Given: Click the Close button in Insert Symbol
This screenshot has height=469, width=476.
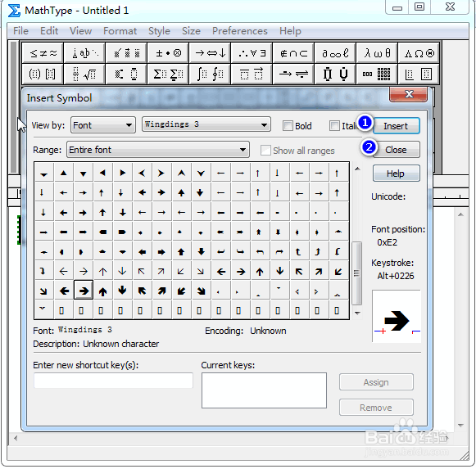Looking at the screenshot, I should point(397,150).
